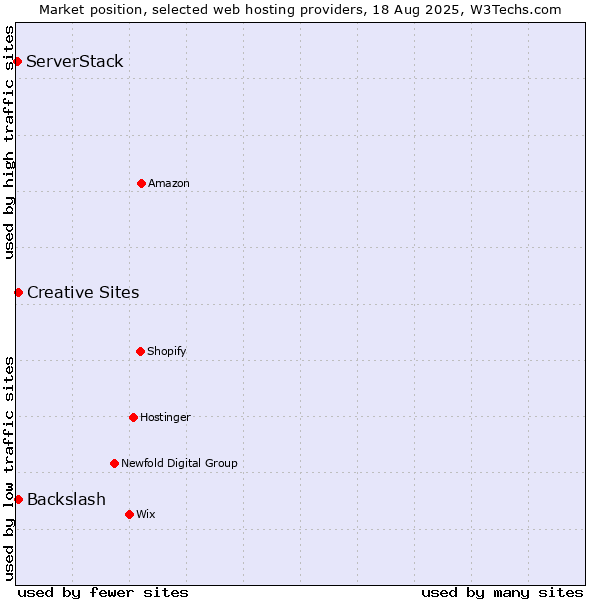Select the Shopify label text
Viewport: 600px width, 600px height.
[x=166, y=351]
